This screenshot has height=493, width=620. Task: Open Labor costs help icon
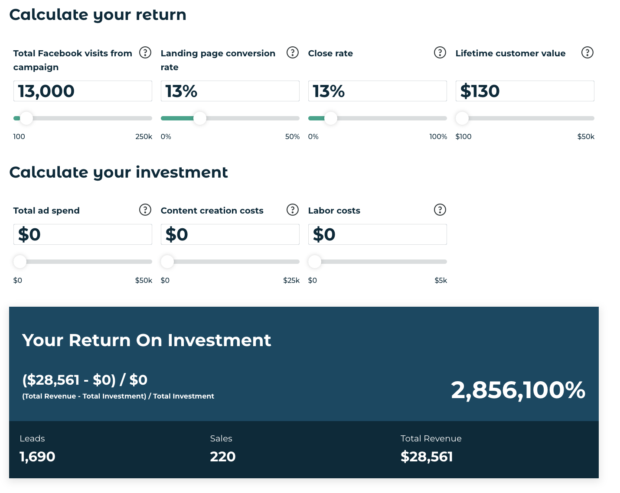(x=440, y=210)
